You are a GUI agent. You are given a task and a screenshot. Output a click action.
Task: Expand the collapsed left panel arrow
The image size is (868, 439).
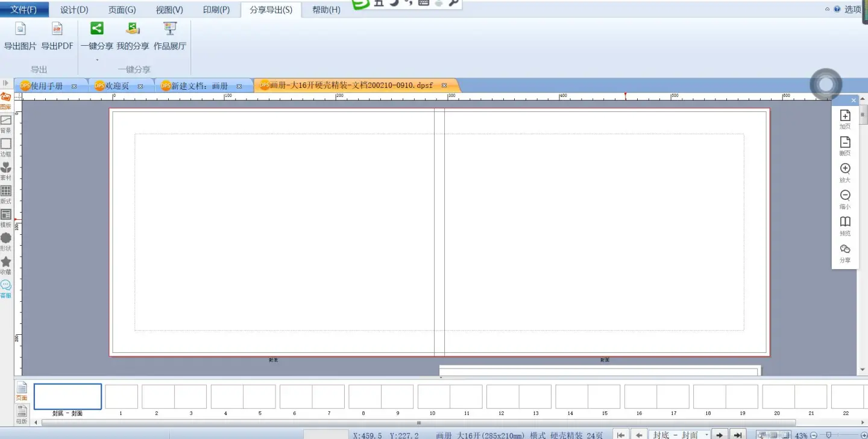point(5,83)
